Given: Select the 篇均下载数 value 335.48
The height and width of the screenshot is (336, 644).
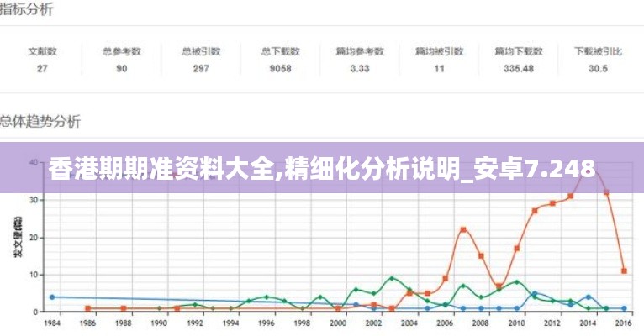Looking at the screenshot, I should click(518, 68).
